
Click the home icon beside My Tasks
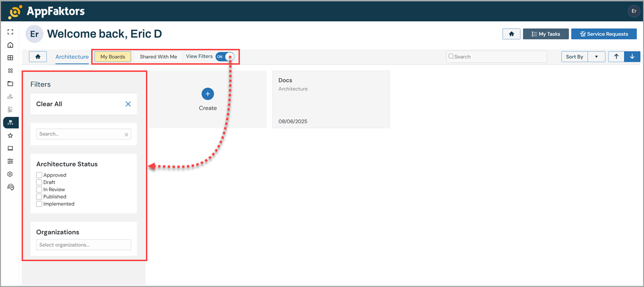(x=512, y=34)
